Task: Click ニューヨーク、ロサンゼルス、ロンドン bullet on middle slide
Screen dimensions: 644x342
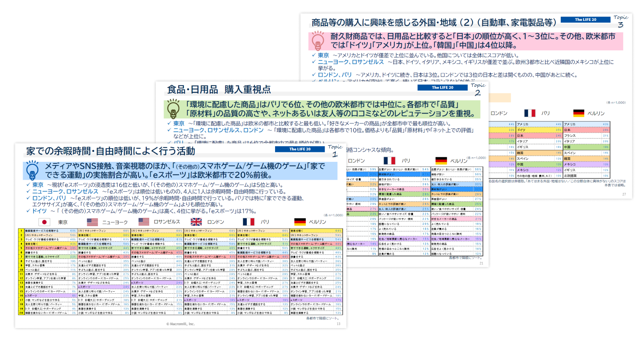Action: coord(218,130)
